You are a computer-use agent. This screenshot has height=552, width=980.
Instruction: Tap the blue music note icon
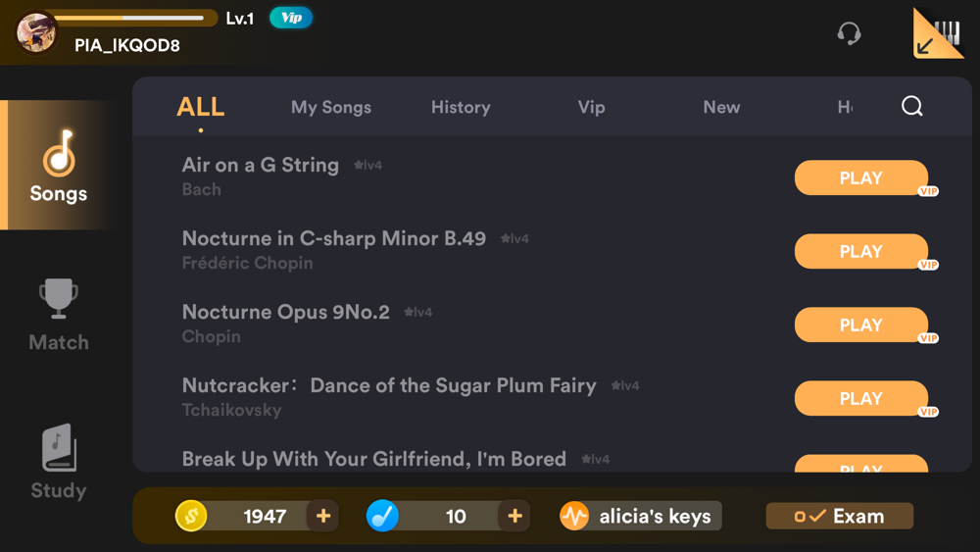[x=382, y=516]
